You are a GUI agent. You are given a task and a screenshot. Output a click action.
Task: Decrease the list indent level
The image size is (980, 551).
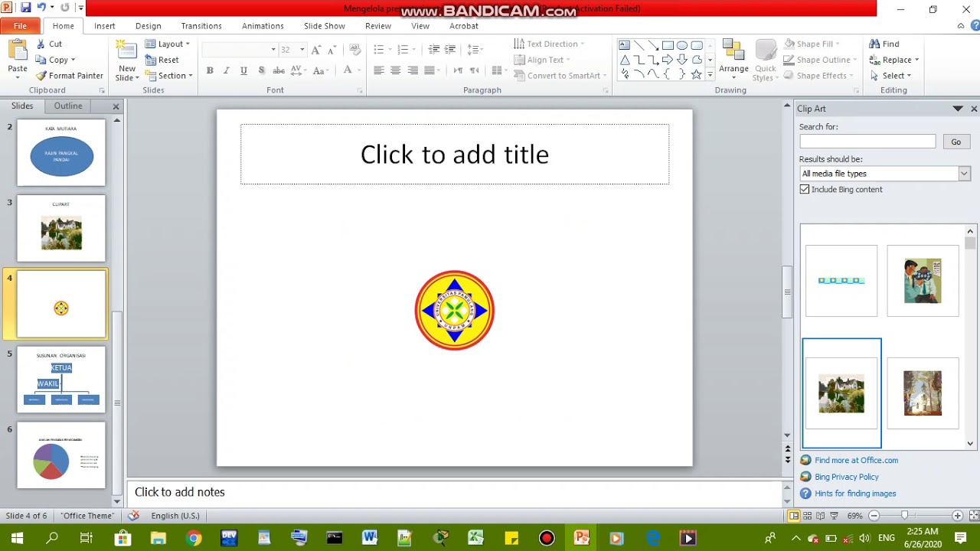434,50
